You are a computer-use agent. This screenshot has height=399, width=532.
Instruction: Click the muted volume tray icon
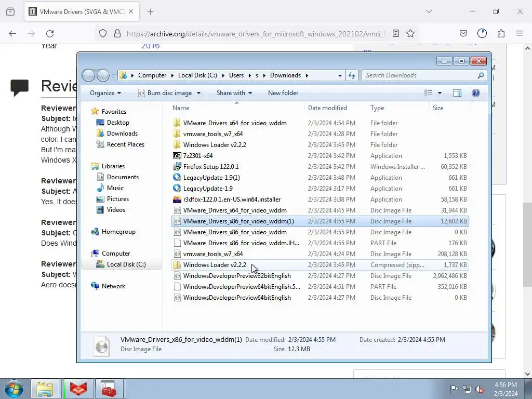(480, 389)
